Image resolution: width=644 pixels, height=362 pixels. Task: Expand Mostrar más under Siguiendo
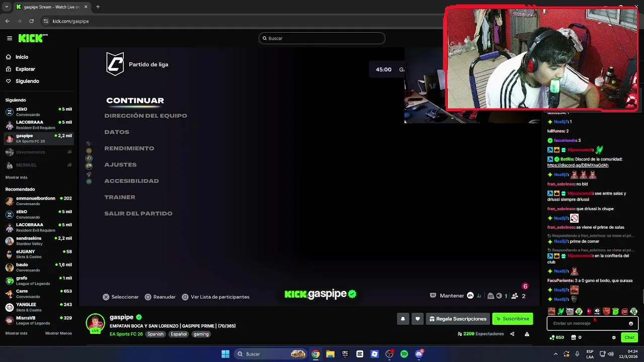(x=16, y=177)
